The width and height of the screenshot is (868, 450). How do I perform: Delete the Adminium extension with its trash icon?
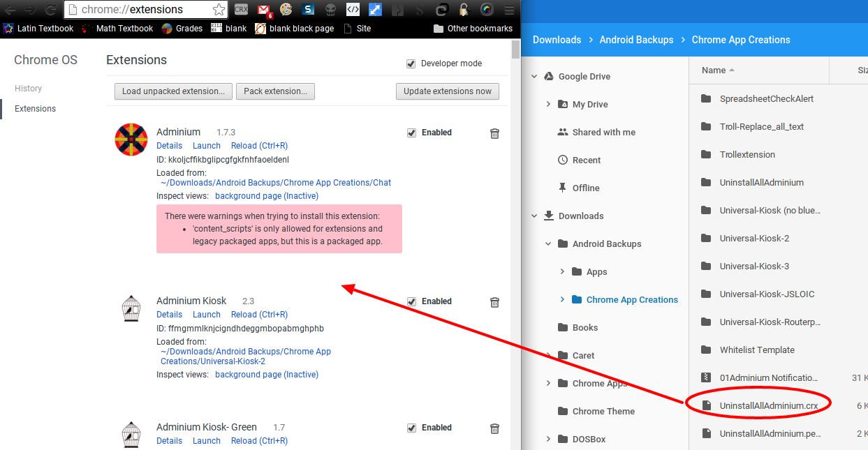coord(494,133)
